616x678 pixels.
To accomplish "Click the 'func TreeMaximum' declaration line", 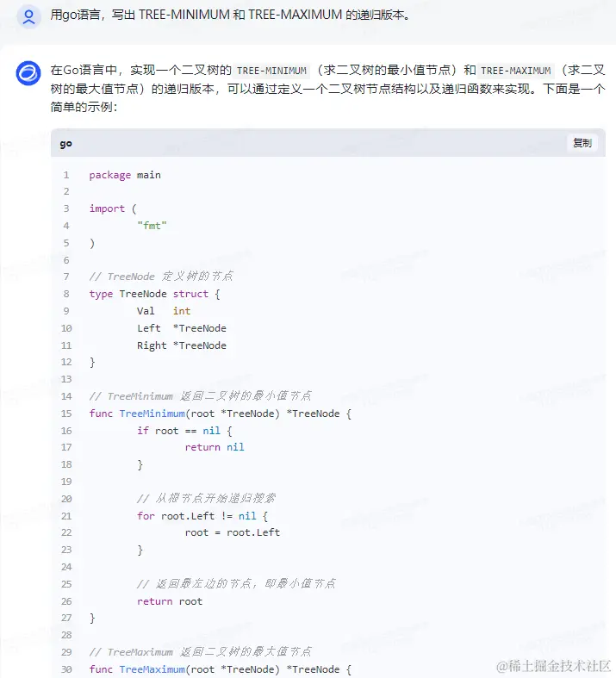I will coord(221,669).
